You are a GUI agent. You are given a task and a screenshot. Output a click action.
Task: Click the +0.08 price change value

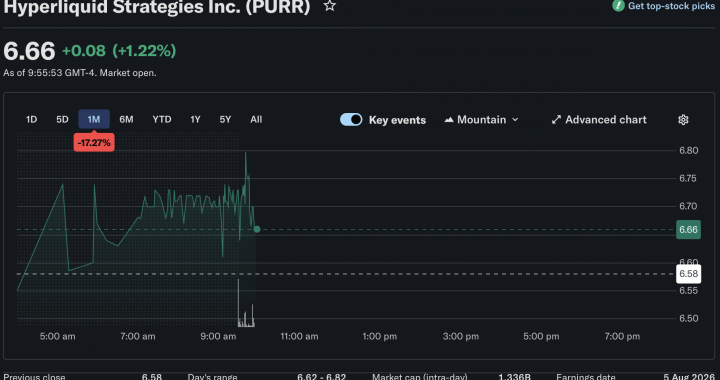(84, 50)
